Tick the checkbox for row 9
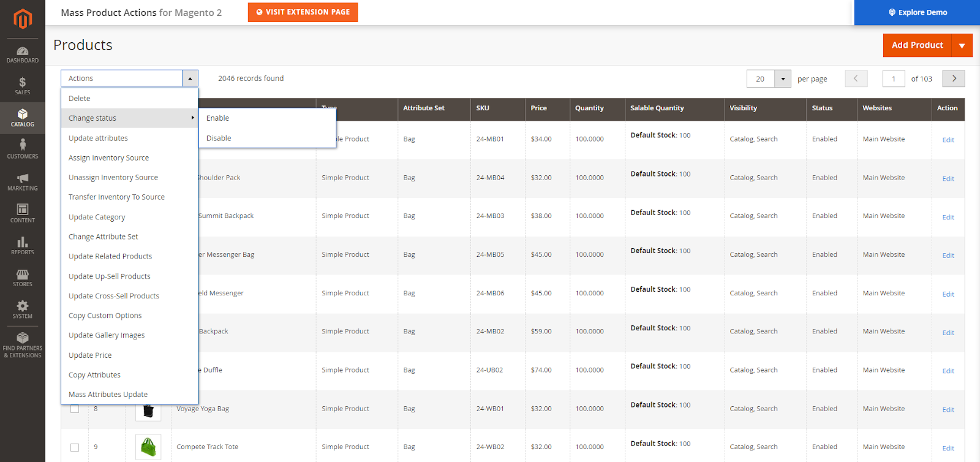Screen dimensions: 980x462 75,447
